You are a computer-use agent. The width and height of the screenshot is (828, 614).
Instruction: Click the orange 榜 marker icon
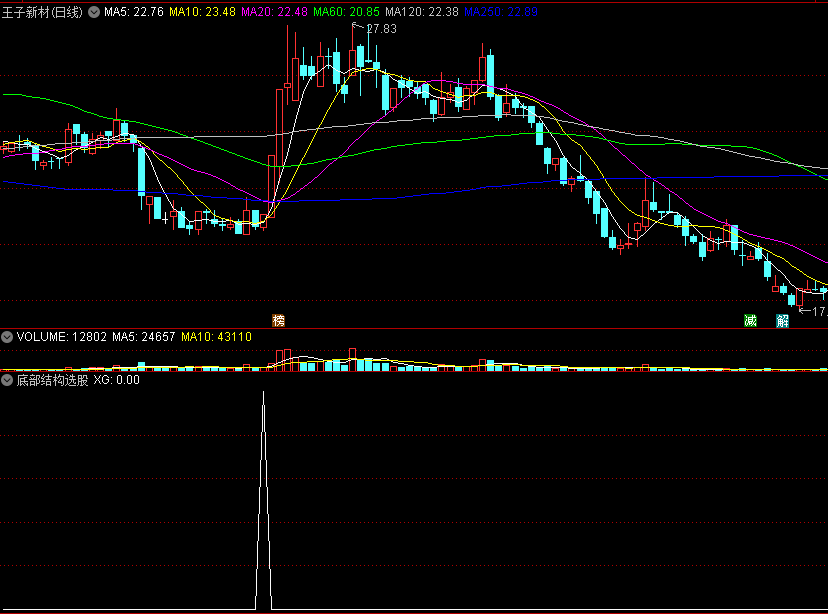click(x=278, y=320)
